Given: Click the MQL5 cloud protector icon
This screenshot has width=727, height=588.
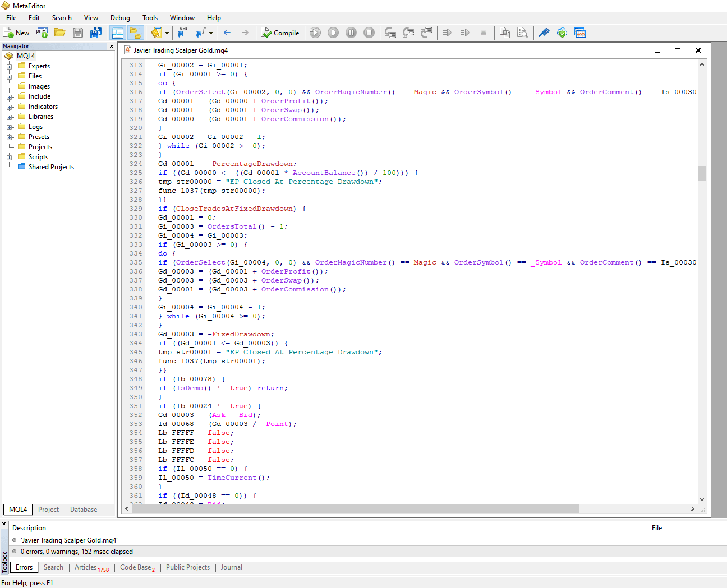Looking at the screenshot, I should tap(562, 33).
